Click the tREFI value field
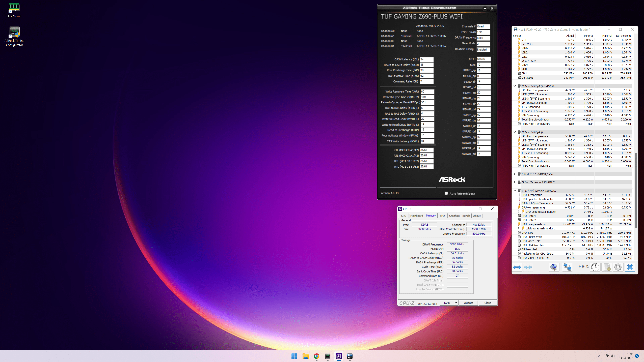 484,59
